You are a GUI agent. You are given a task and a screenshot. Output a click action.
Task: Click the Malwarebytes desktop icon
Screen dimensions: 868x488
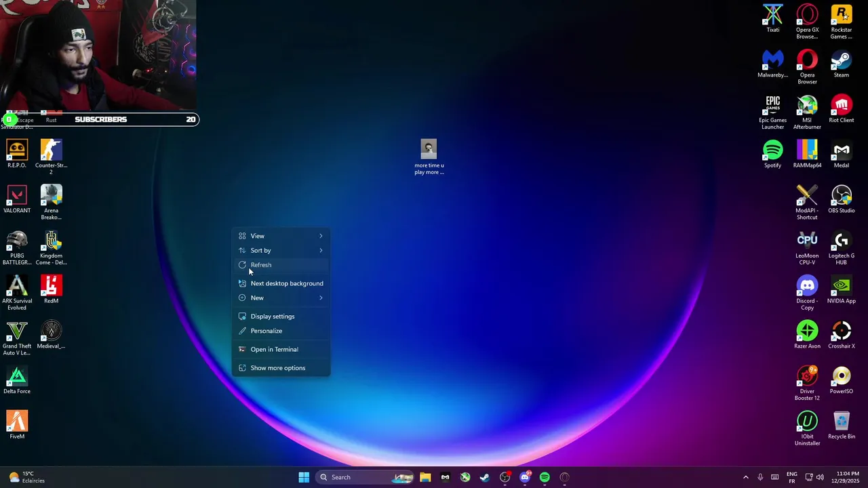tap(772, 64)
